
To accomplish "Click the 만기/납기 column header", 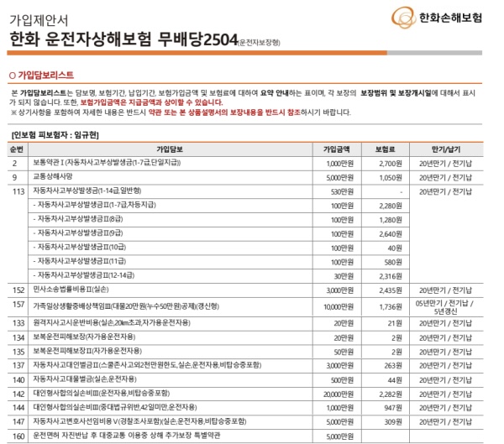I will click(x=446, y=149).
